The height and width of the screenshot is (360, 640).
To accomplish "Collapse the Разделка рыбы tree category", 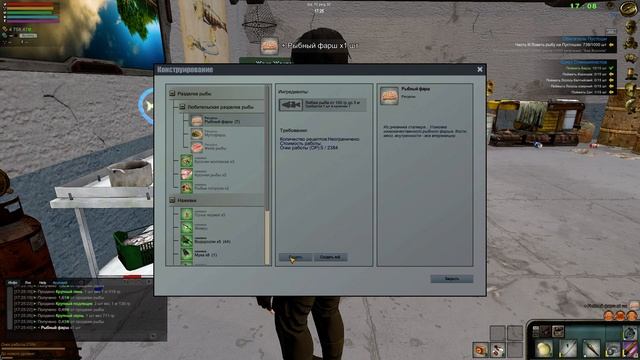I will pos(172,93).
